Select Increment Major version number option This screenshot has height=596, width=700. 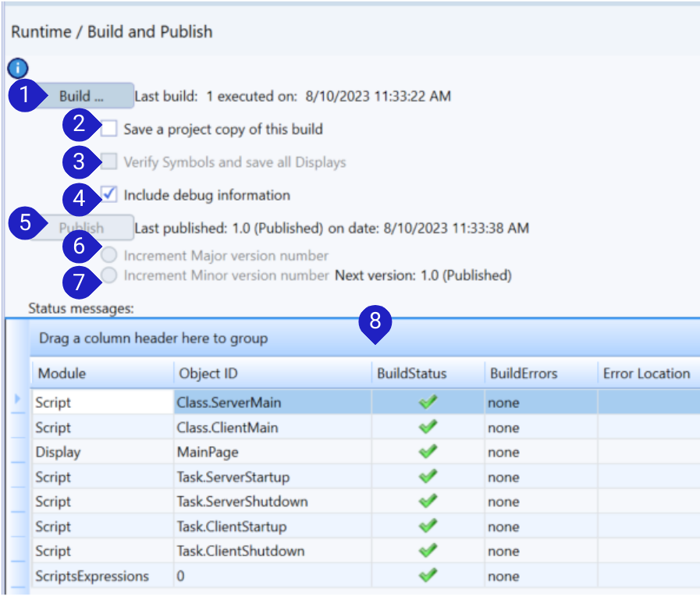110,256
